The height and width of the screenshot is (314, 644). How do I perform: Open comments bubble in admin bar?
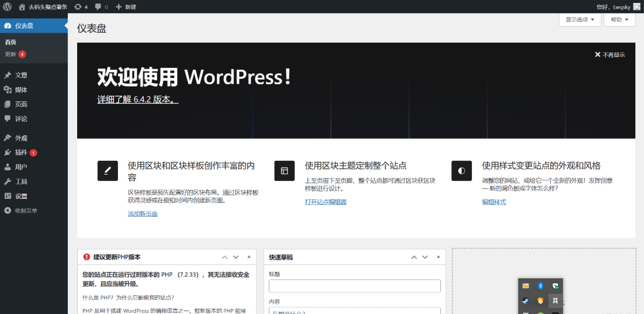pyautogui.click(x=98, y=6)
